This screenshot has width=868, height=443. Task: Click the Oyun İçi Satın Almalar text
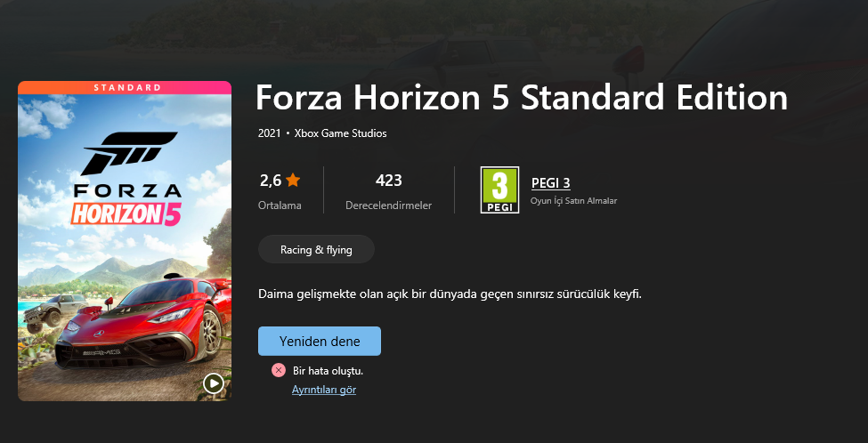click(x=573, y=201)
